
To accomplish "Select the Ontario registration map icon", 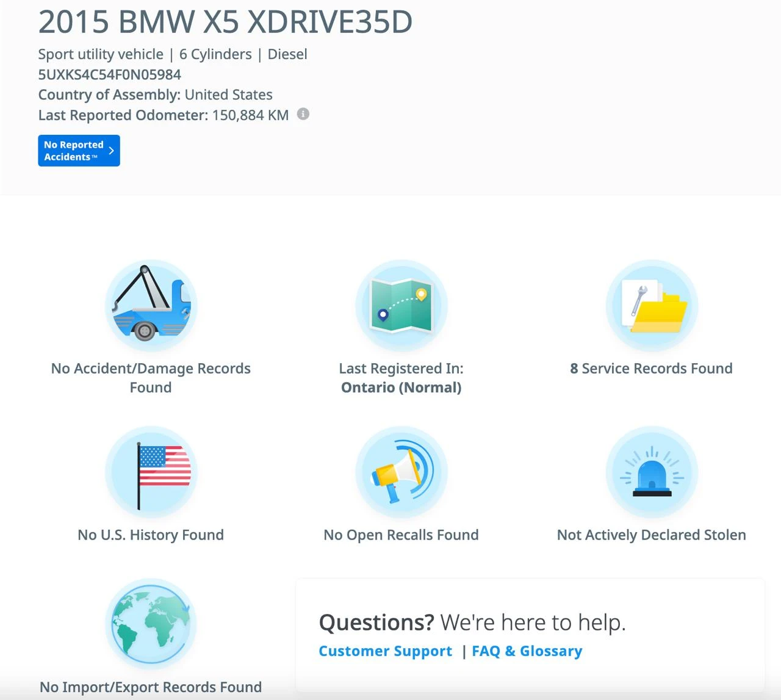I will coord(401,305).
